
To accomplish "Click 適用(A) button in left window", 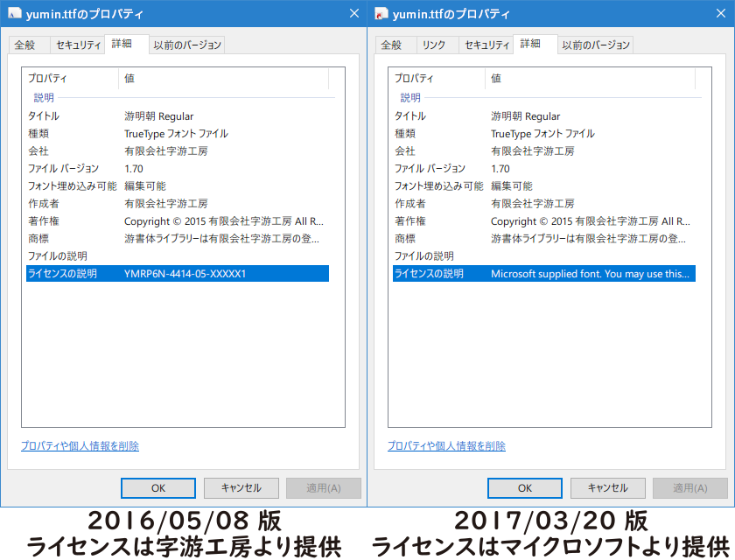I will tap(324, 488).
